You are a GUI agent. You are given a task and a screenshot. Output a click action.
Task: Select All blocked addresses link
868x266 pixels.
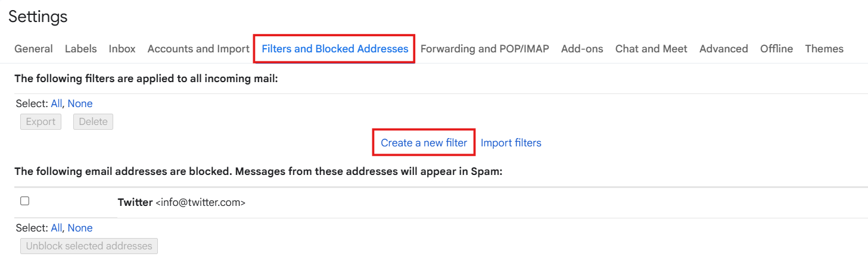[57, 228]
